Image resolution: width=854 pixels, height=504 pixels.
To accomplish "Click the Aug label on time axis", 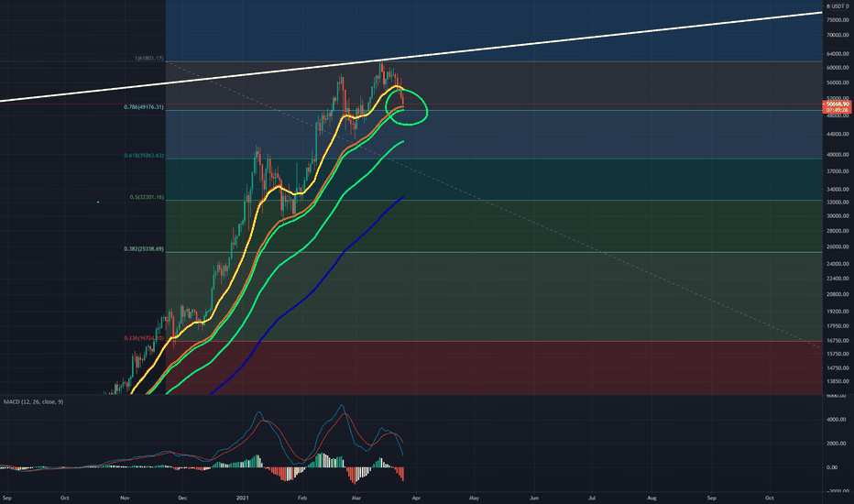I will click(651, 498).
